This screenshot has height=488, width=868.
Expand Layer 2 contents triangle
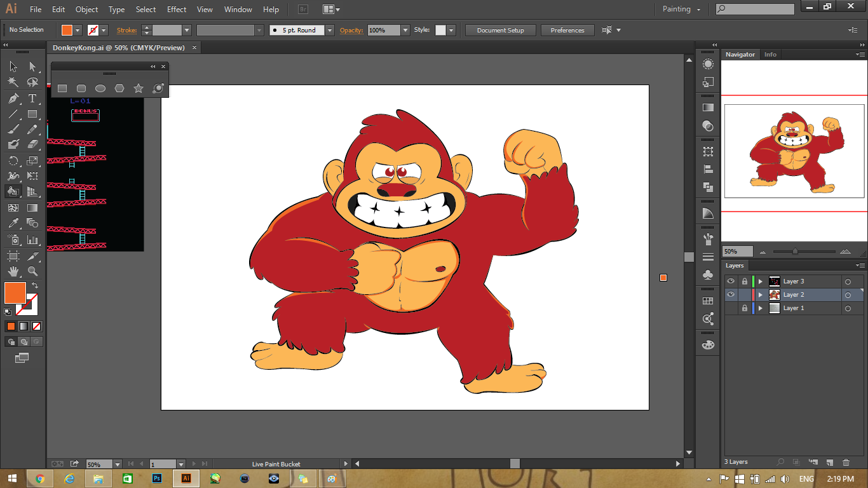click(761, 294)
